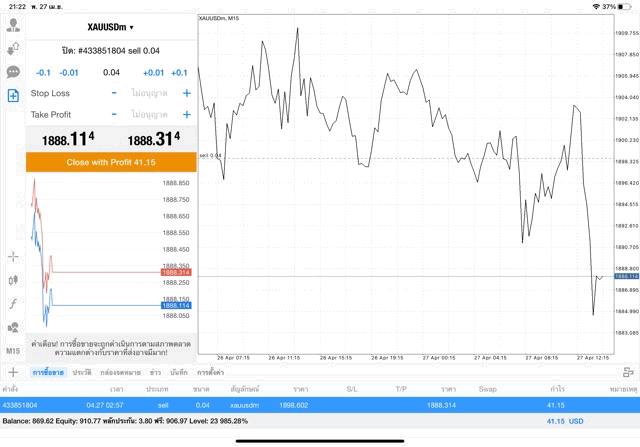Click the blue price tag on chart axis
Screen dimensions: 640x447
[x=627, y=276]
